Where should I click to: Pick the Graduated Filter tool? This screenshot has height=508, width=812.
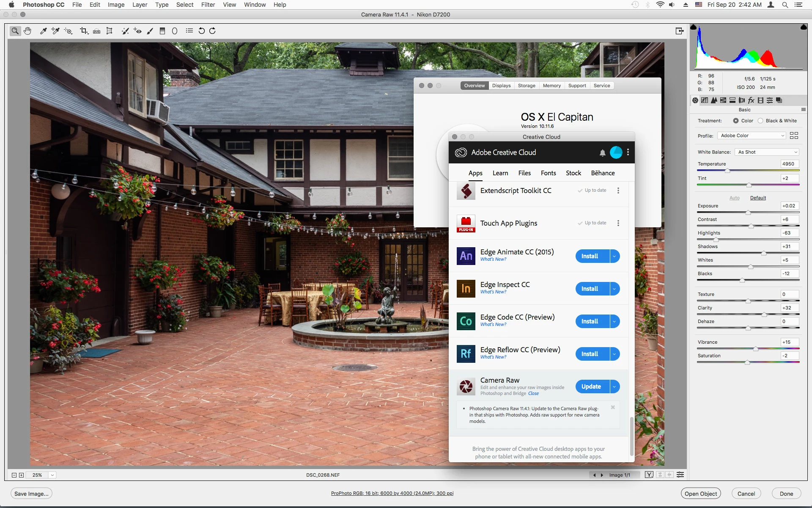tap(162, 31)
